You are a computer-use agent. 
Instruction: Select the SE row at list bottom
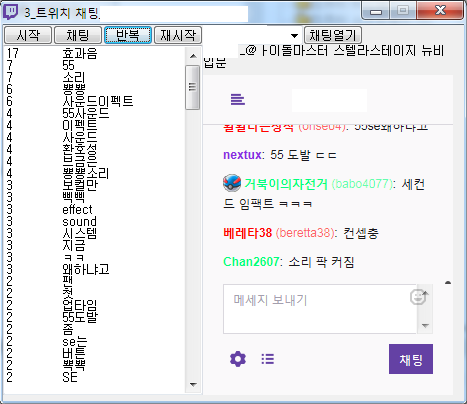click(94, 377)
